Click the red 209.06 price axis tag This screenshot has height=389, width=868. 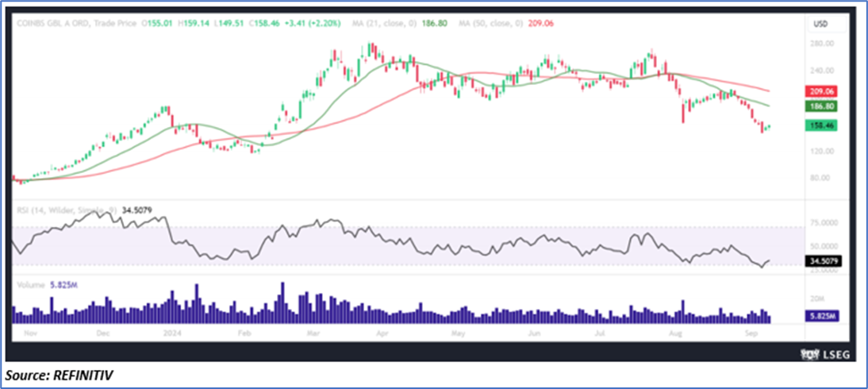pyautogui.click(x=822, y=91)
